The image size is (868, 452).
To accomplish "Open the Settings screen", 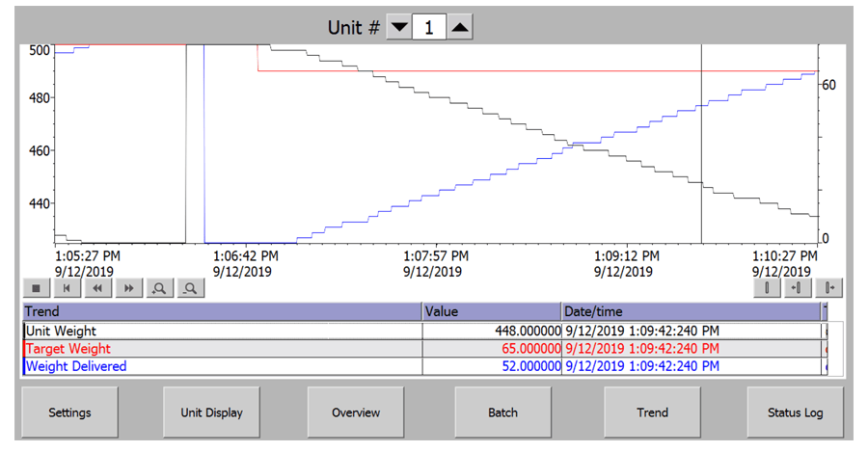I will tap(69, 412).
